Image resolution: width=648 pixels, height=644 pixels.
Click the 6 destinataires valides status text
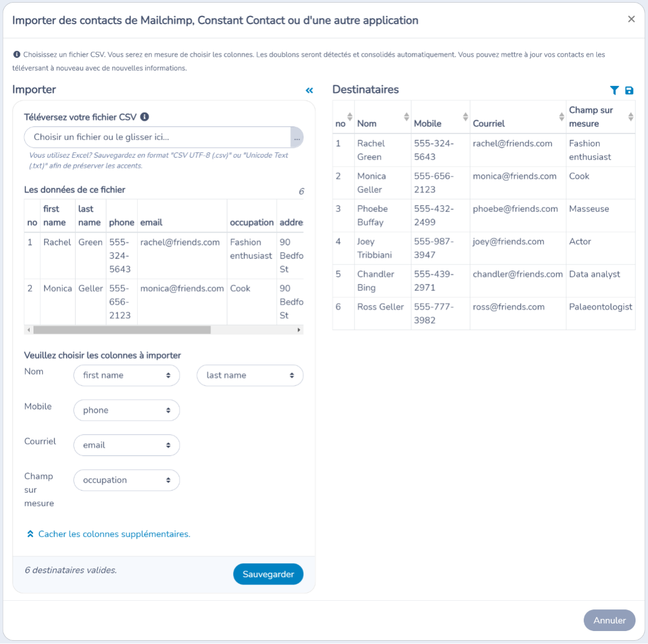coord(71,570)
